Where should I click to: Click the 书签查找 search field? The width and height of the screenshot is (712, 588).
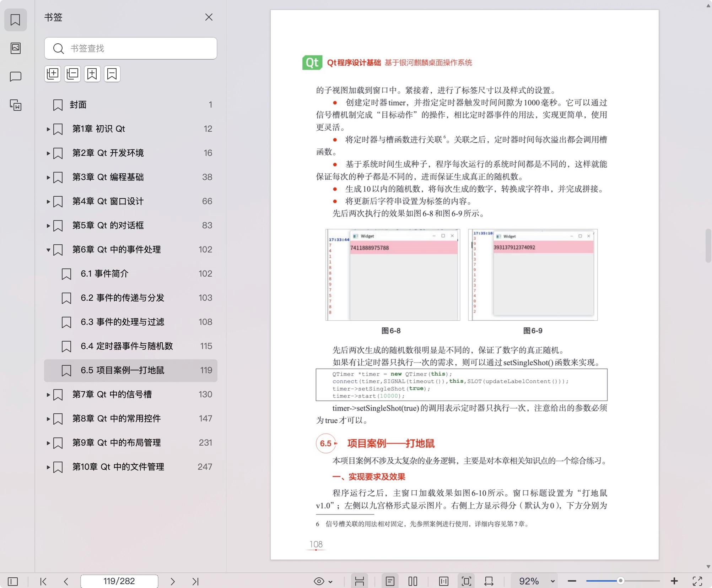coord(131,48)
